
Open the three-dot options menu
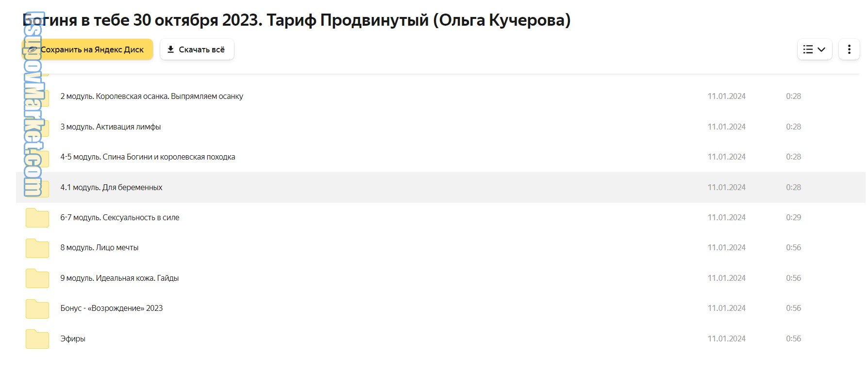point(849,49)
